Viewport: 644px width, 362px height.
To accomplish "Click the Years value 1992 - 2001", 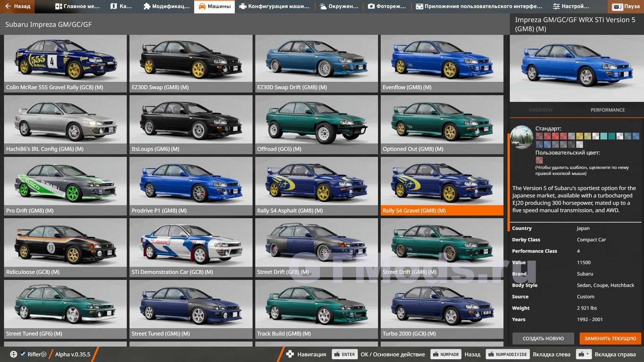I will pyautogui.click(x=589, y=319).
